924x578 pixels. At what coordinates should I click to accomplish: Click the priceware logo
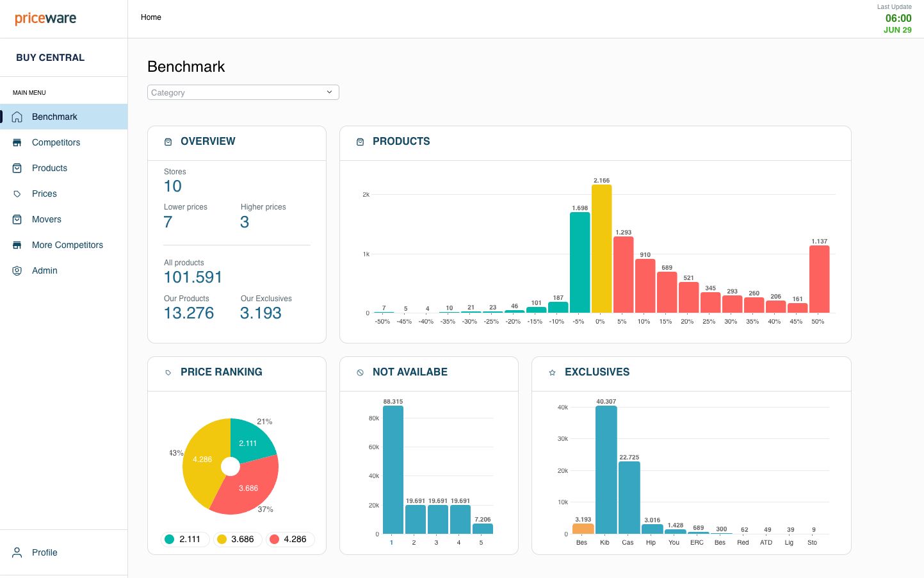pos(45,18)
